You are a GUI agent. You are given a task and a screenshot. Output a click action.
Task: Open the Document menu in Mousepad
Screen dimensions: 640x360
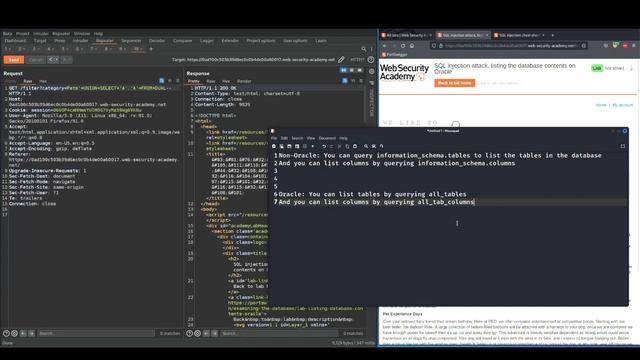tap(327, 138)
